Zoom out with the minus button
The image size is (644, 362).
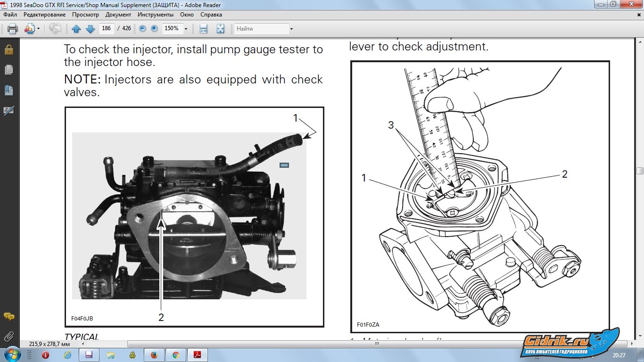142,29
